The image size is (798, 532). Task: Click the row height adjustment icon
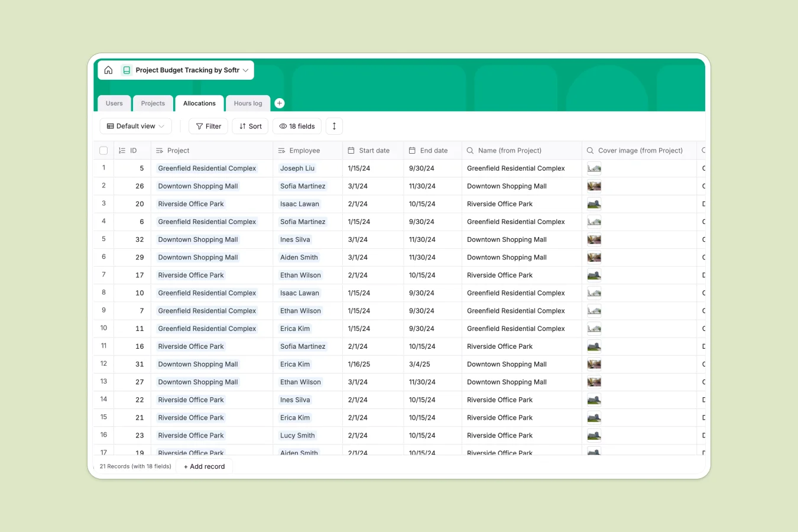tap(334, 126)
